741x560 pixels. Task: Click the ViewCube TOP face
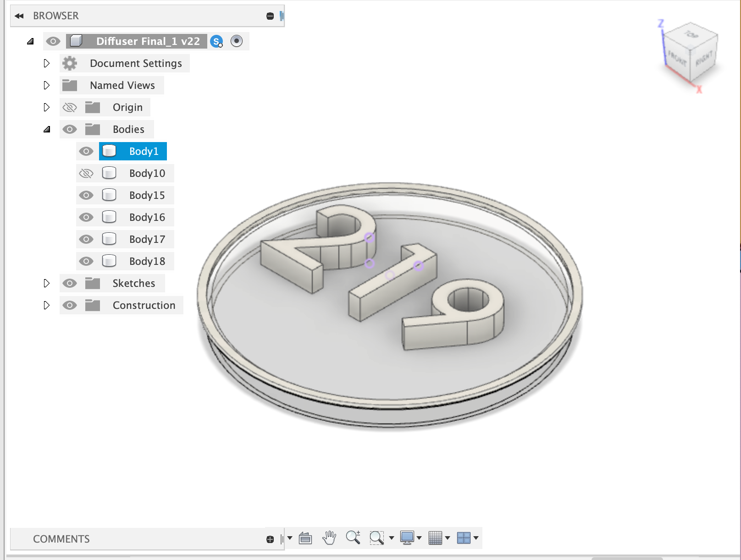691,34
